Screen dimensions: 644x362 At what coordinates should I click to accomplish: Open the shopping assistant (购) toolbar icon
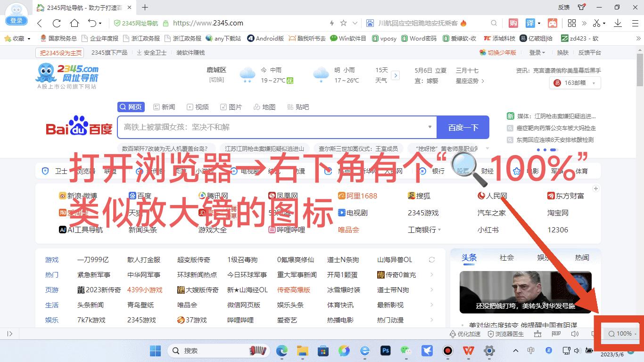coord(513,23)
